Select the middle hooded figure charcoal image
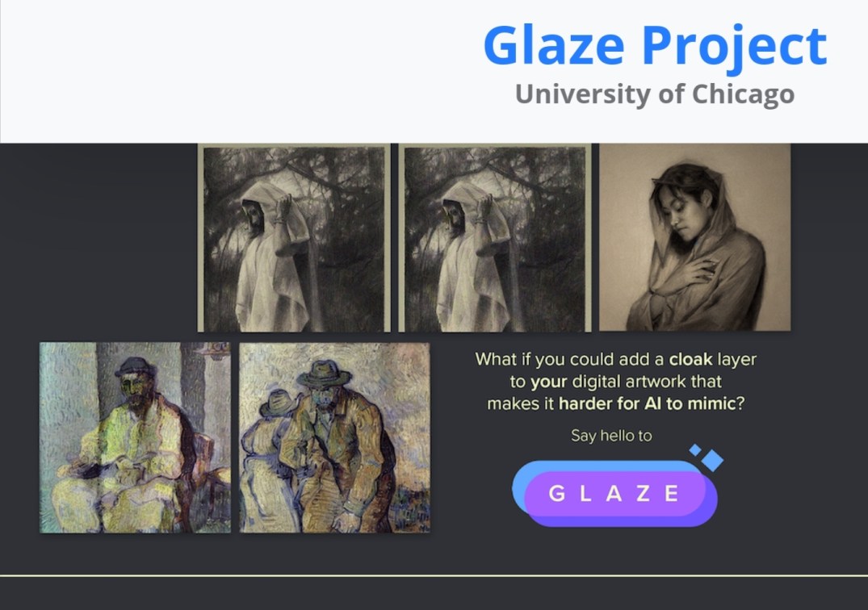The image size is (868, 610). click(x=493, y=238)
